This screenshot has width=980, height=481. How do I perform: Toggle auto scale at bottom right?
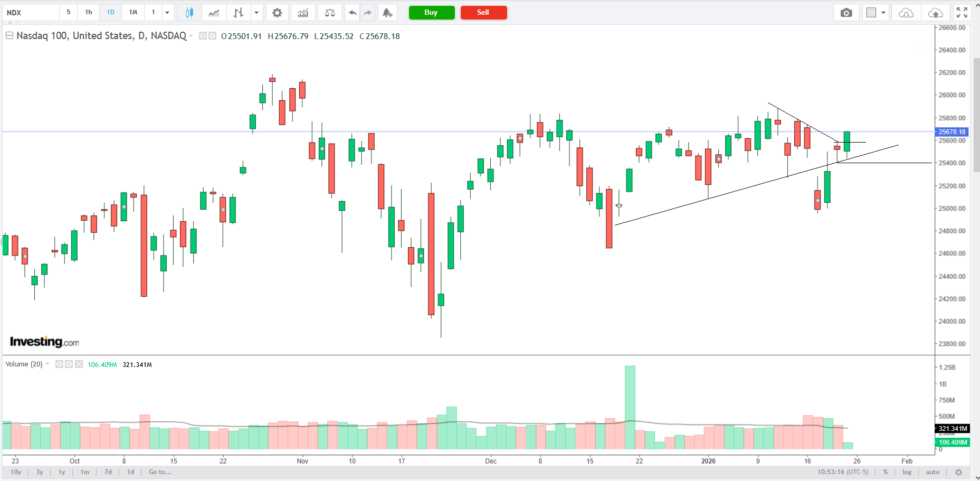tap(933, 472)
